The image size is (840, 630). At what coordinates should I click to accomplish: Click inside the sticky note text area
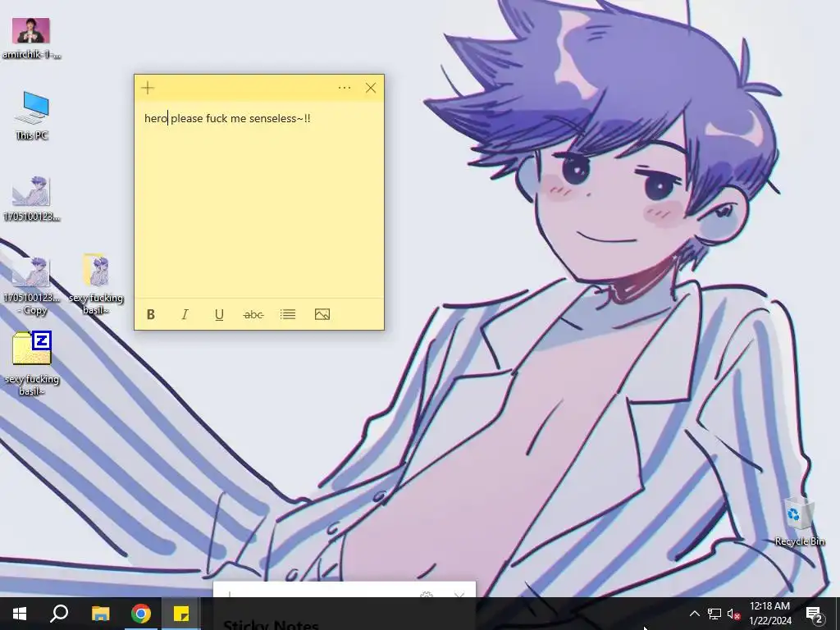(258, 201)
